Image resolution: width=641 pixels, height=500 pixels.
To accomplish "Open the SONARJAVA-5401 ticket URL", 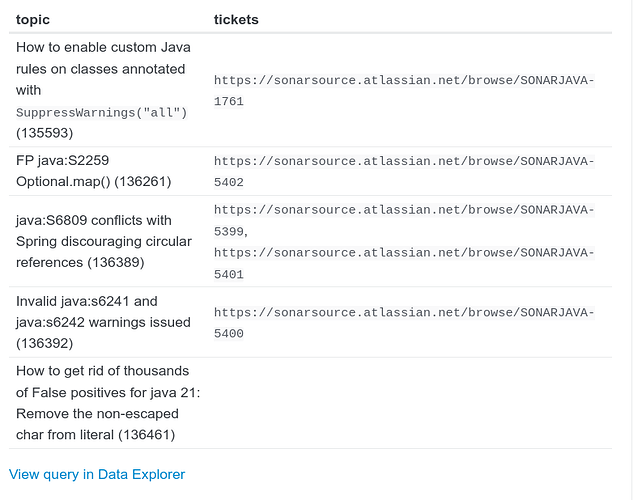I will [x=404, y=263].
